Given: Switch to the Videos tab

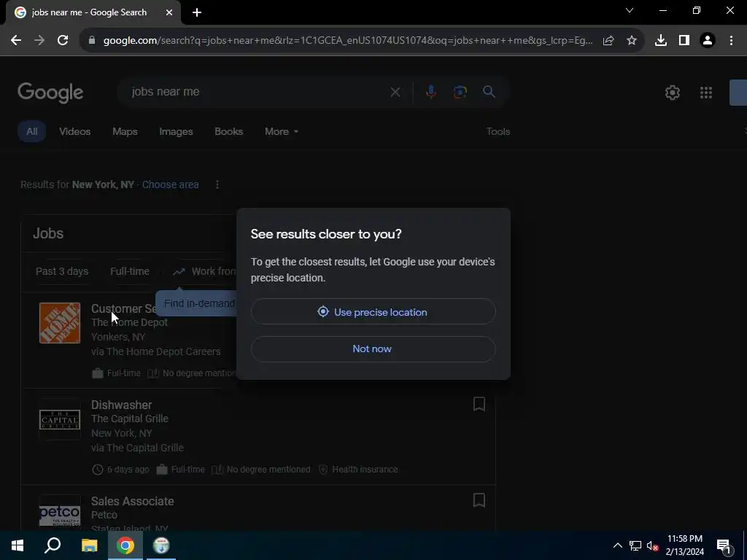Looking at the screenshot, I should tap(75, 131).
